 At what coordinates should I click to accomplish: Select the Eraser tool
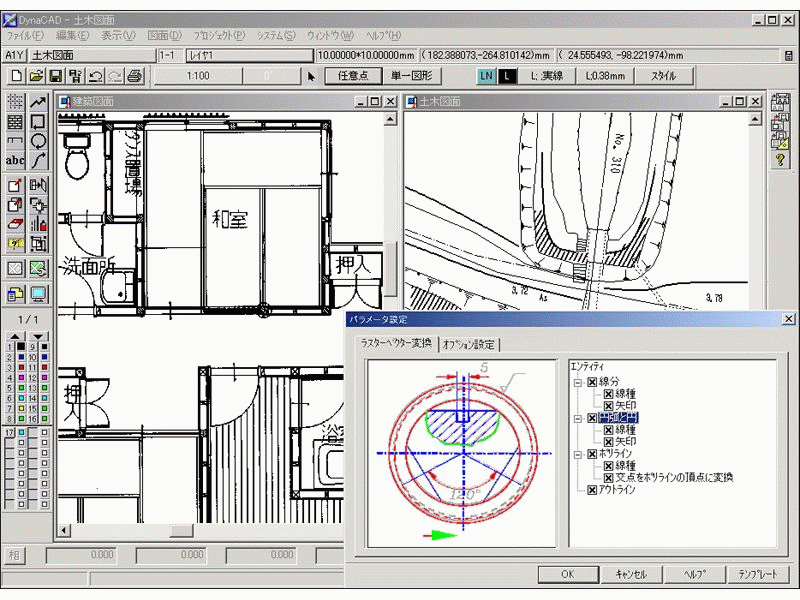(x=15, y=224)
